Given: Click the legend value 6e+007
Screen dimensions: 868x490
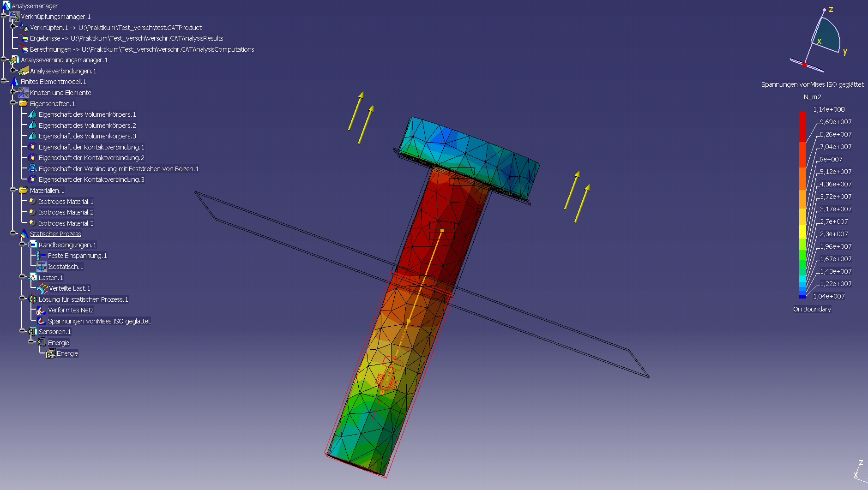Looking at the screenshot, I should point(831,159).
